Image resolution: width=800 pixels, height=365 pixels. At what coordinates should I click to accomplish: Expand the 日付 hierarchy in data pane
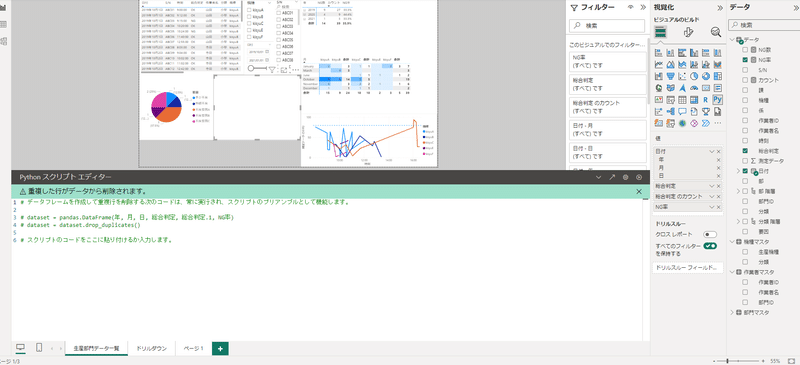(x=738, y=171)
